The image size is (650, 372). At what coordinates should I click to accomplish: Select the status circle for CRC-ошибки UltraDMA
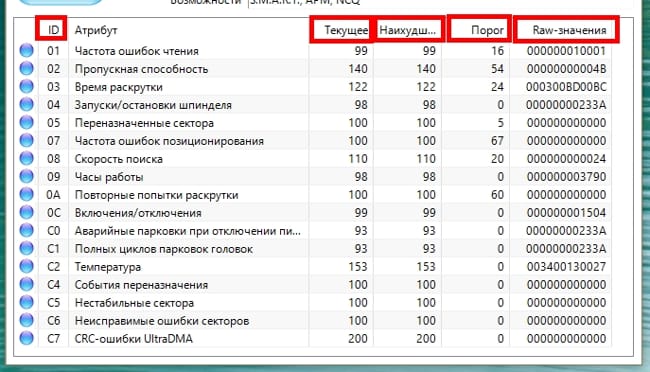[27, 338]
